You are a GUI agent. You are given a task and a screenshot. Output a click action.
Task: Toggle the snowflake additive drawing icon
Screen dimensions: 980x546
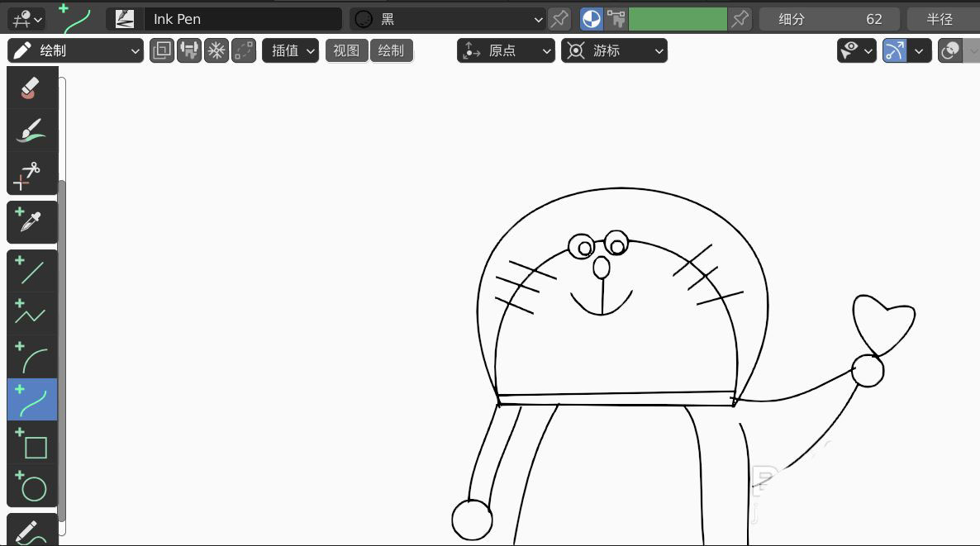(216, 50)
